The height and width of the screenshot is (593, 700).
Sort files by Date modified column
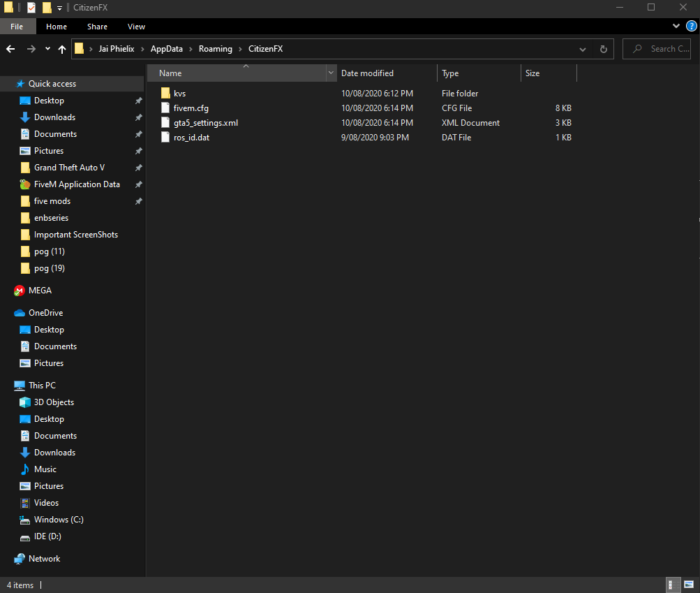(367, 73)
